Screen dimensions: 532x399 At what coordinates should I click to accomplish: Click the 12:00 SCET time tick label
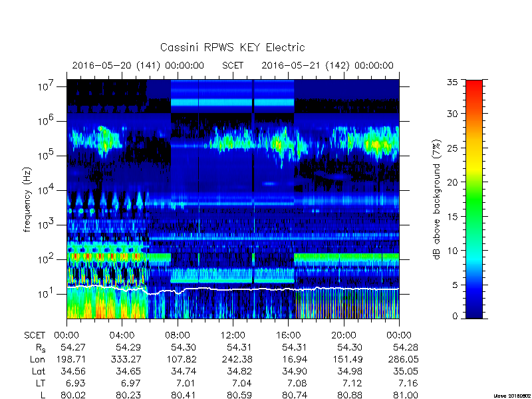coord(233,336)
